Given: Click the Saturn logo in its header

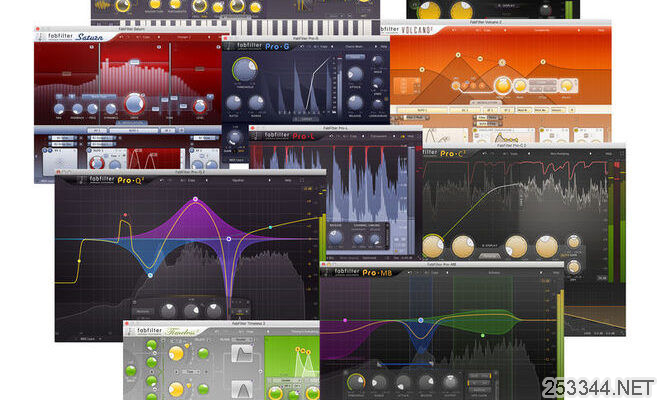Looking at the screenshot, I should [89, 37].
